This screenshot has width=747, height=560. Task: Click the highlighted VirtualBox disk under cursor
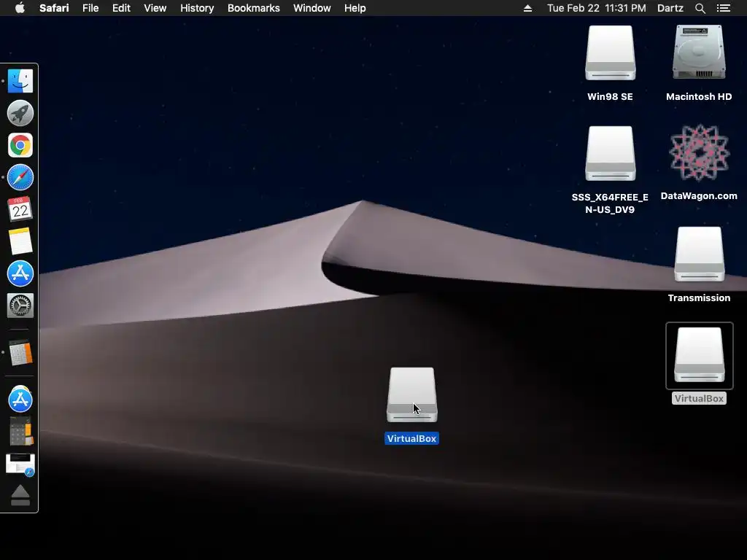click(412, 394)
